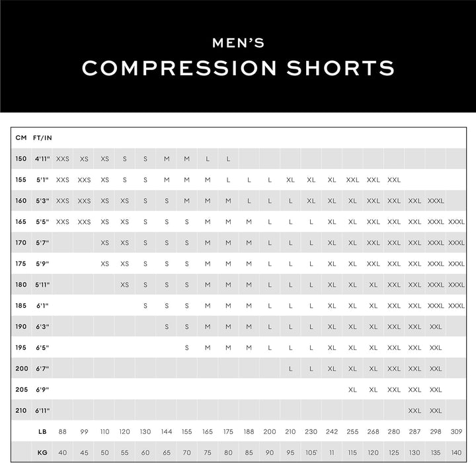
Task: Select the 150 cm row label
Action: [21, 159]
